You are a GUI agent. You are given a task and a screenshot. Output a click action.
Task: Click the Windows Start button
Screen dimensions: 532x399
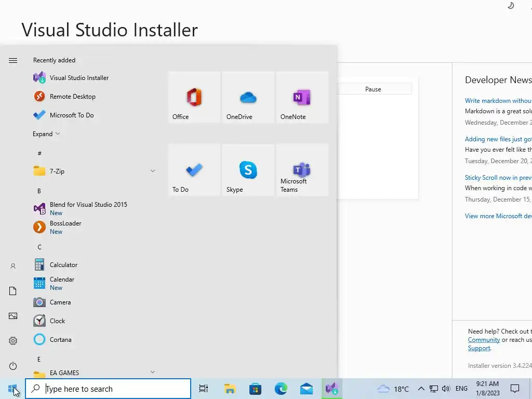point(12,389)
